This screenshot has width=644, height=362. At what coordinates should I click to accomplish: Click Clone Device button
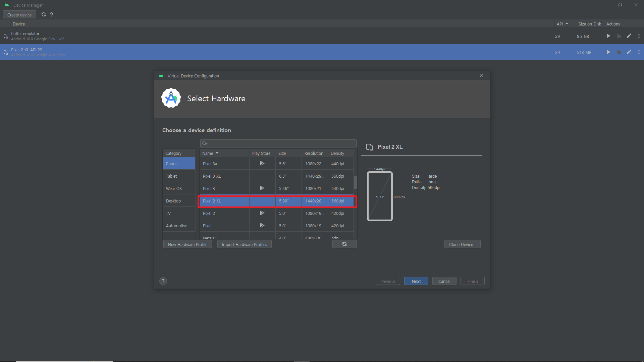coord(462,244)
